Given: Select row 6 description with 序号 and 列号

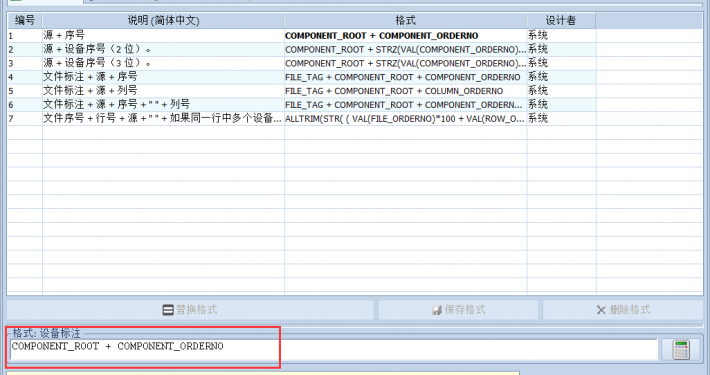Looking at the screenshot, I should 163,105.
